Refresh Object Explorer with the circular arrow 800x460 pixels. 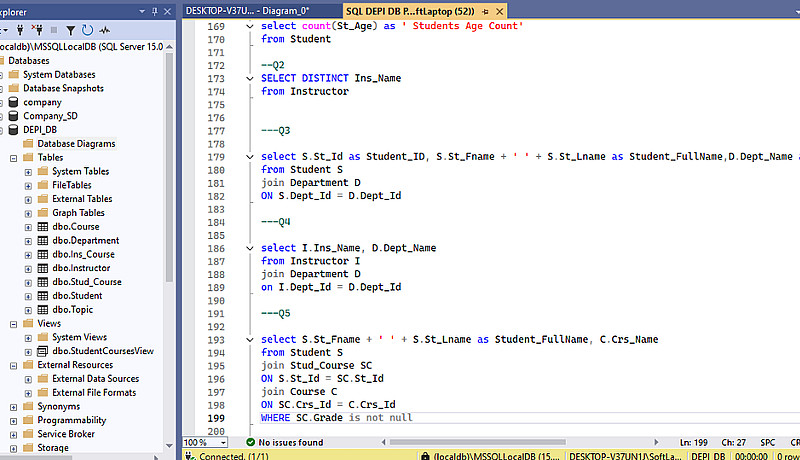[88, 30]
